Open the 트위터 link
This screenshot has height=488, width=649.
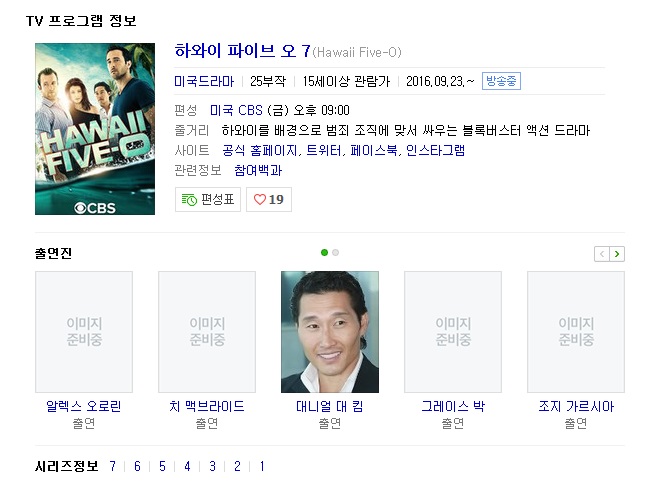[324, 150]
